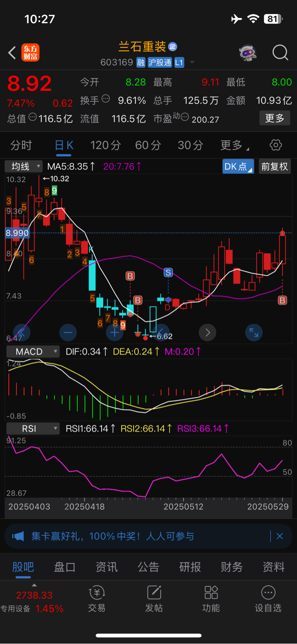Expand the index ticker 2738.33 panel
This screenshot has width=297, height=644.
click(34, 599)
